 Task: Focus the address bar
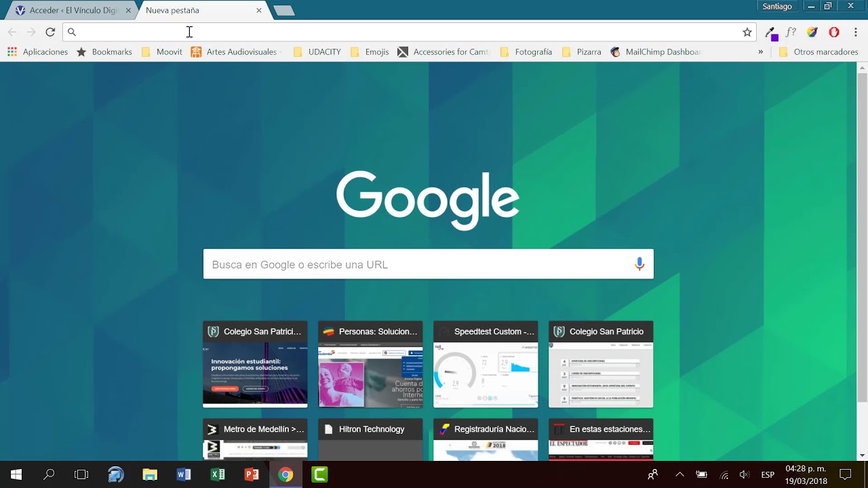tap(409, 32)
